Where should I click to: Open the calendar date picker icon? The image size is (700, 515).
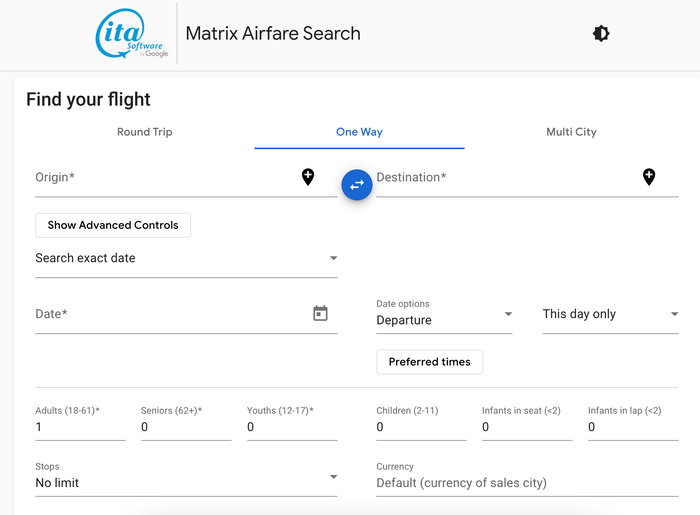click(320, 313)
